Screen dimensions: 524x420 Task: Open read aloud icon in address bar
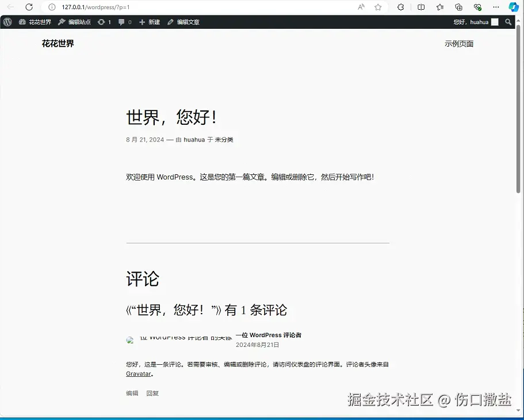click(x=361, y=7)
